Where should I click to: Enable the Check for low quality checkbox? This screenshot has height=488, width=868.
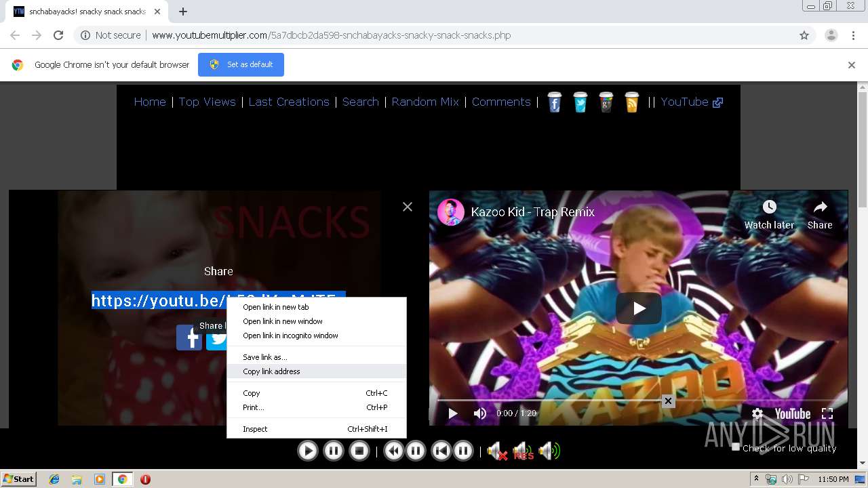pyautogui.click(x=736, y=447)
